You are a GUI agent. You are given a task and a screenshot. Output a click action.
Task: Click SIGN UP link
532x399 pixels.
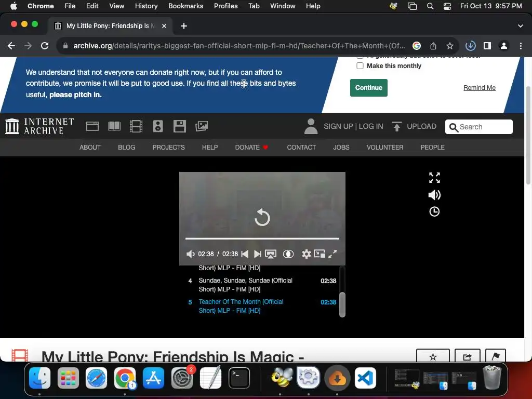338,126
